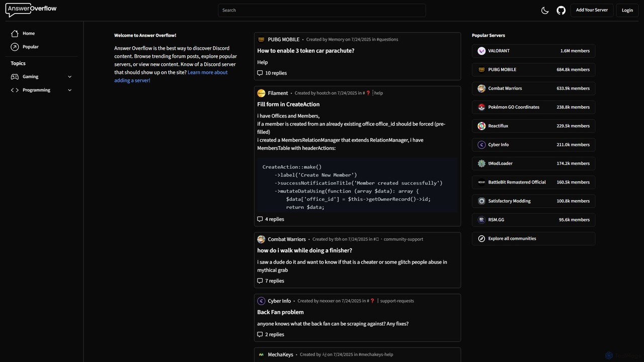The height and width of the screenshot is (362, 644).
Task: Open tModLoader server entry
Action: tap(533, 163)
